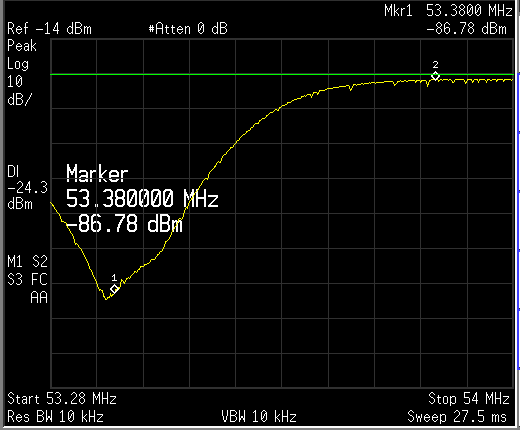
Task: Select the Mkr1 53.3800 MHz readout
Action: (x=448, y=11)
